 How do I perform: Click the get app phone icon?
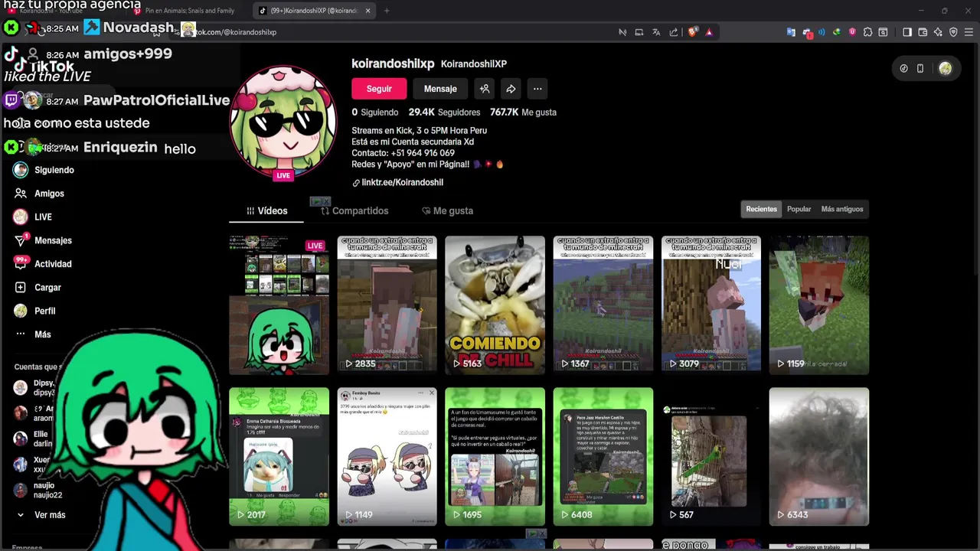pyautogui.click(x=920, y=68)
